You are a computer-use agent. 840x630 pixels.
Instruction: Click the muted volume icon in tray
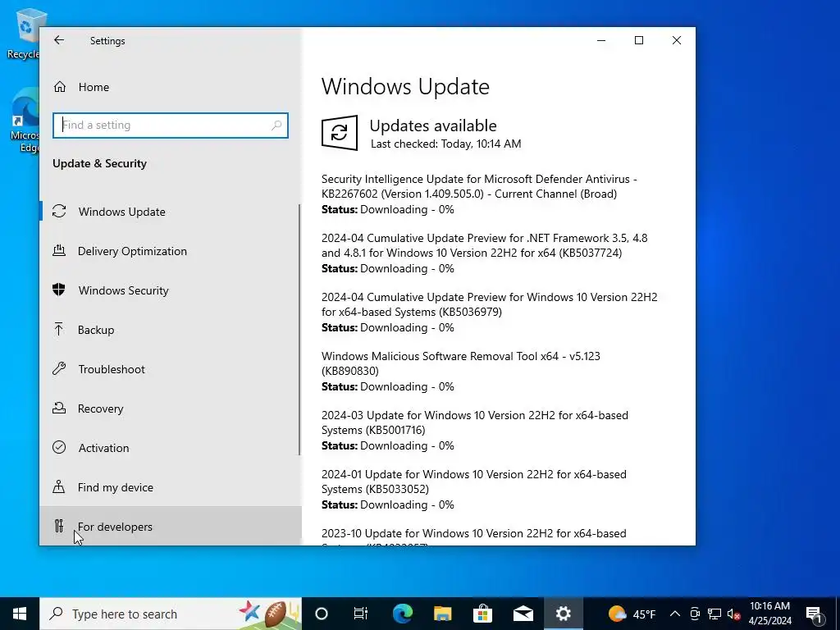(733, 614)
